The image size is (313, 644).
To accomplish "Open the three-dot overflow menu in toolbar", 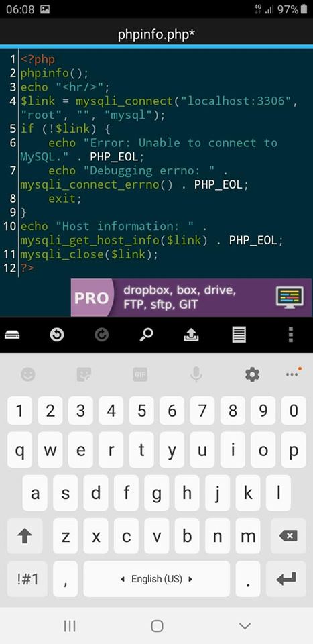I will coord(291,335).
